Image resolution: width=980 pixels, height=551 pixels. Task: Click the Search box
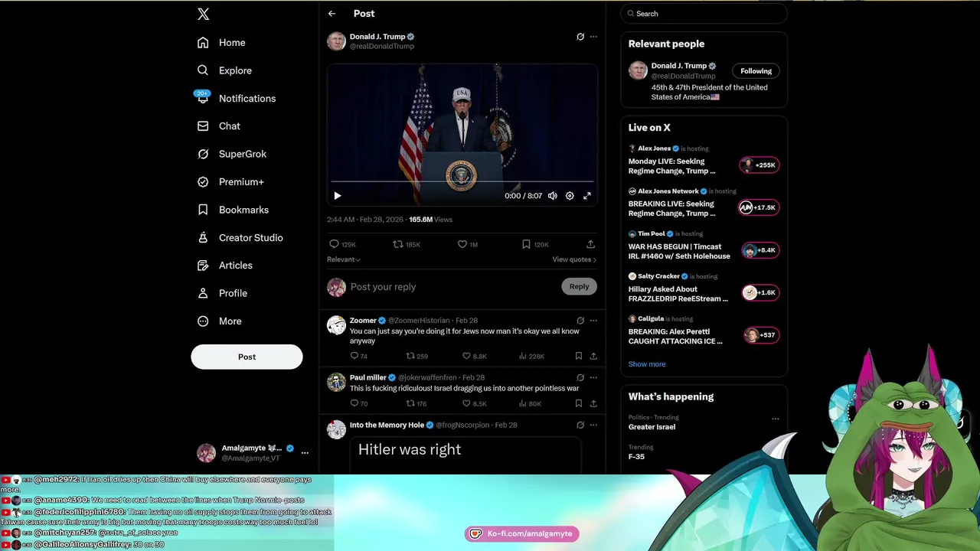click(704, 14)
